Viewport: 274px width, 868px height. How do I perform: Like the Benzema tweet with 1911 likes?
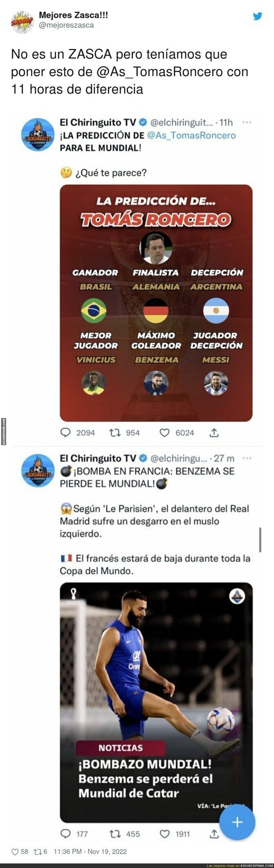pyautogui.click(x=164, y=834)
